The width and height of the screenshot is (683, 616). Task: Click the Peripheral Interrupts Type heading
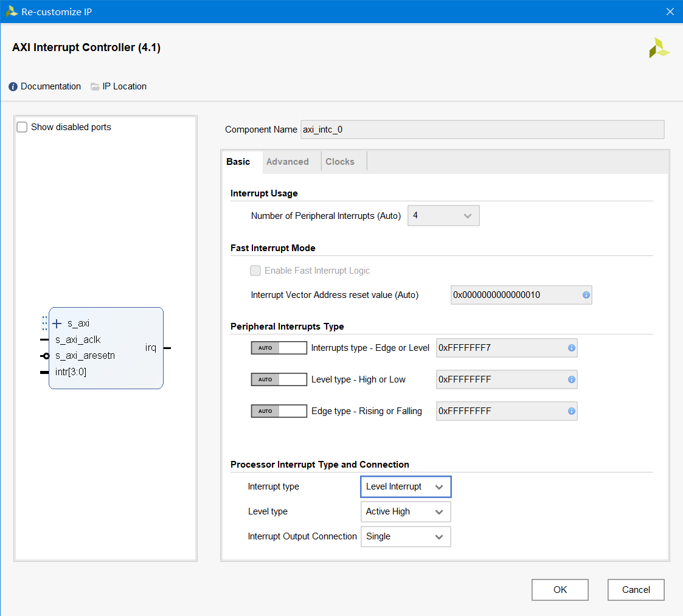pyautogui.click(x=287, y=327)
